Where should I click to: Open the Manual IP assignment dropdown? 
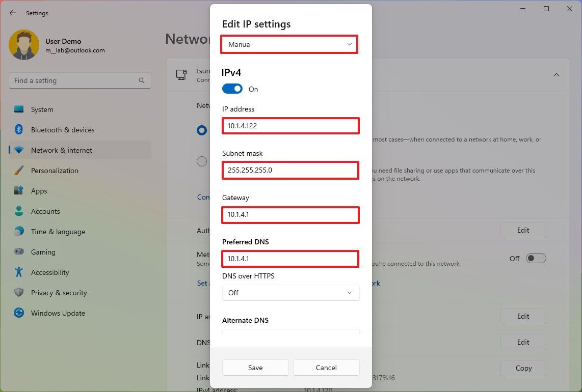tap(289, 44)
